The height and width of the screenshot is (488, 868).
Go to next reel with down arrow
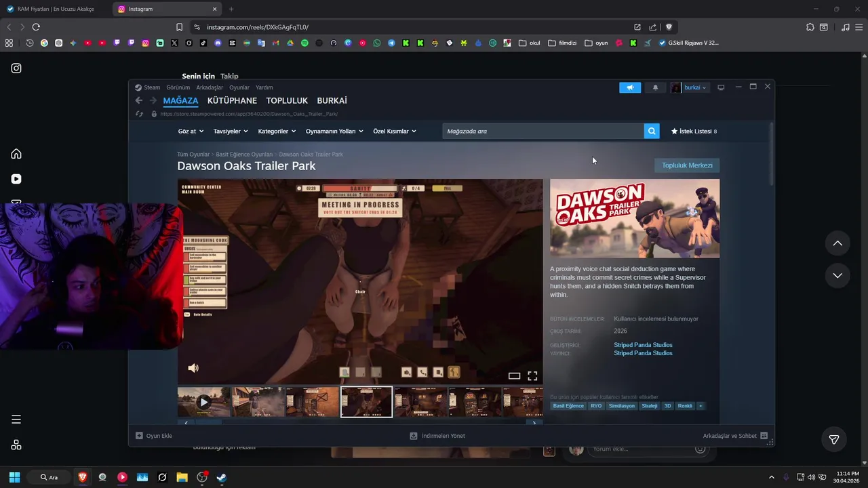tap(837, 275)
